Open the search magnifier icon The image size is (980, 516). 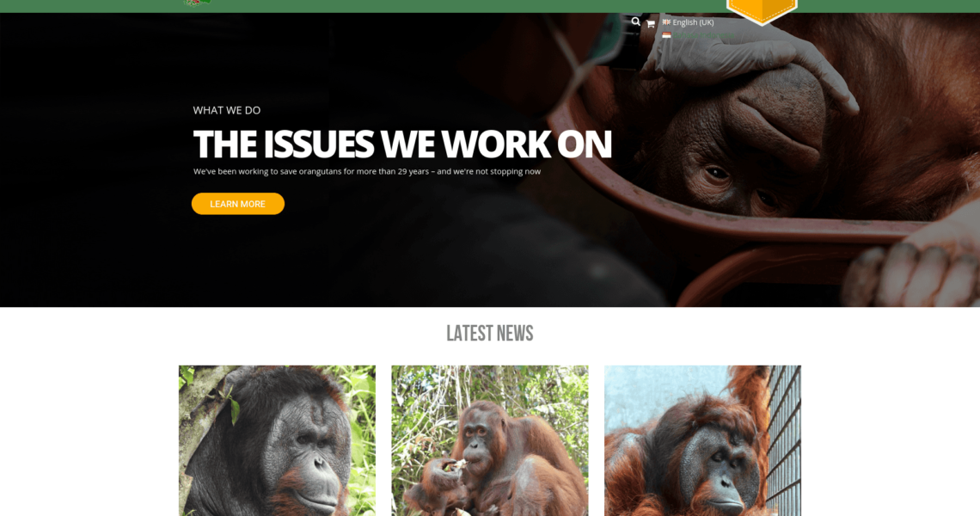(x=635, y=21)
